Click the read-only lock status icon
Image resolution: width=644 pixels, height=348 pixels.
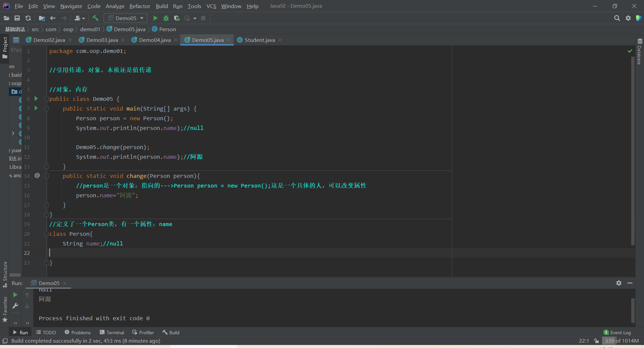596,341
